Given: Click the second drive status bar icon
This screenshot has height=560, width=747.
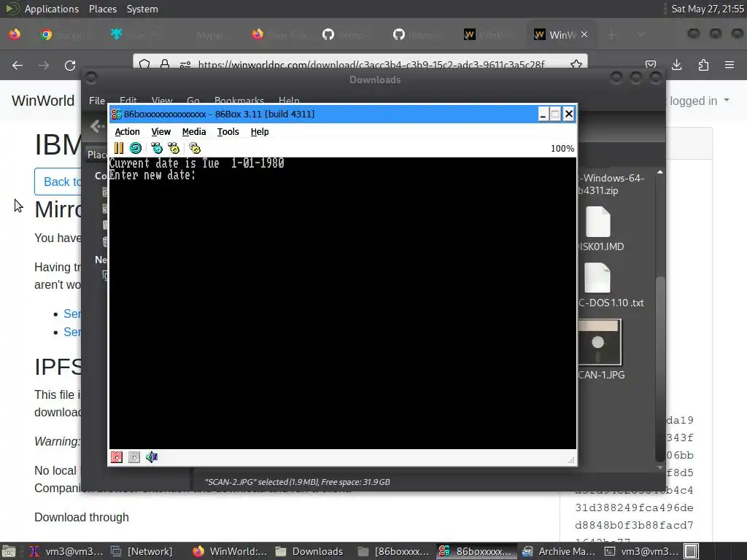Looking at the screenshot, I should pos(134,457).
